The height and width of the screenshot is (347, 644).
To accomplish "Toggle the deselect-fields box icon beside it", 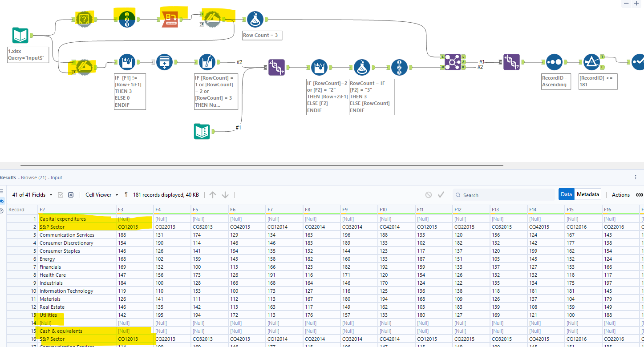I will pyautogui.click(x=71, y=194).
